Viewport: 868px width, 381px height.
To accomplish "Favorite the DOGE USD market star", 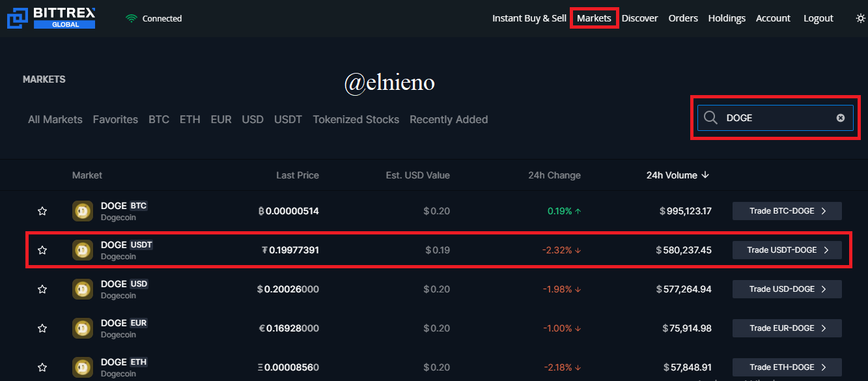I will tap(42, 289).
